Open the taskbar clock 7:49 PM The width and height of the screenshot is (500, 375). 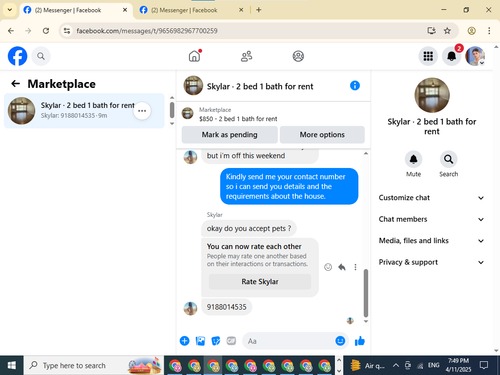pos(458,365)
